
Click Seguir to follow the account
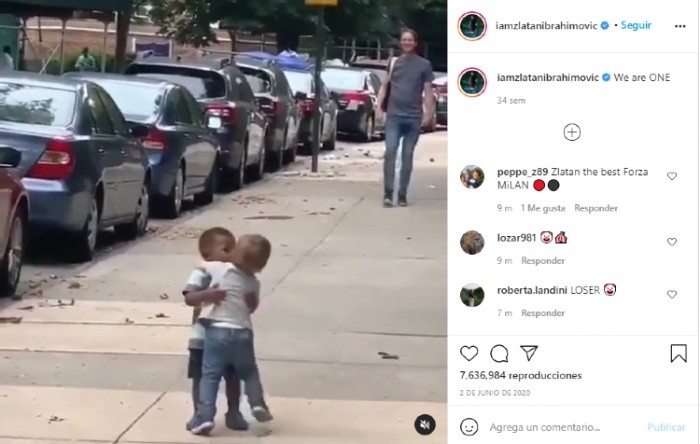(x=636, y=25)
